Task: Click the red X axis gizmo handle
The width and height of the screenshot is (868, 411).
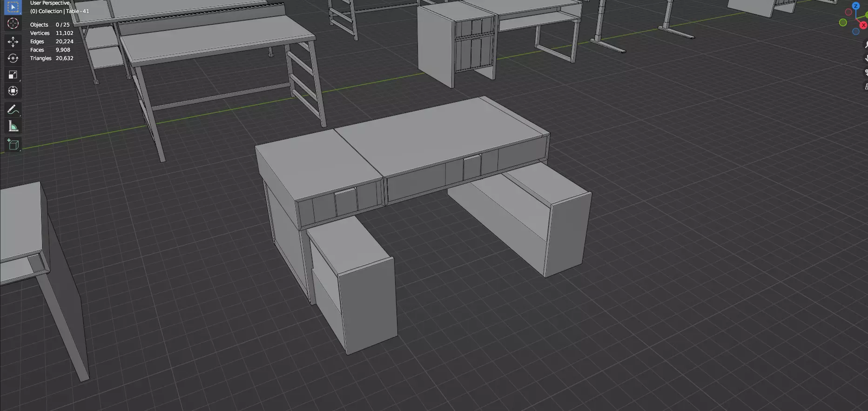Action: [x=863, y=25]
